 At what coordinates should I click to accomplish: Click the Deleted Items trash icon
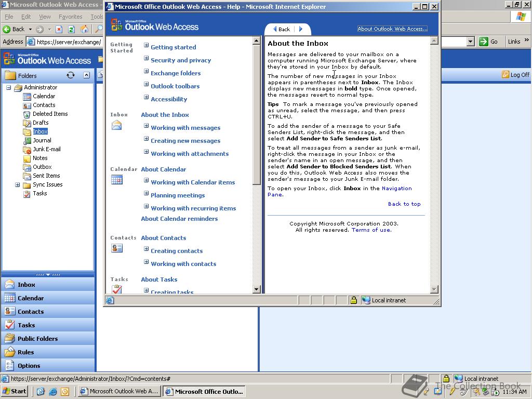(27, 114)
